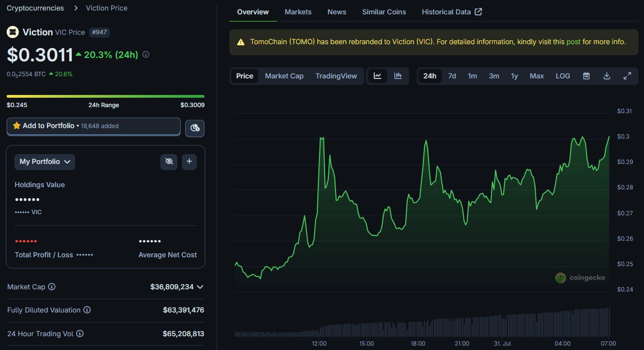
Task: Open the price change info icon
Action: [x=146, y=55]
